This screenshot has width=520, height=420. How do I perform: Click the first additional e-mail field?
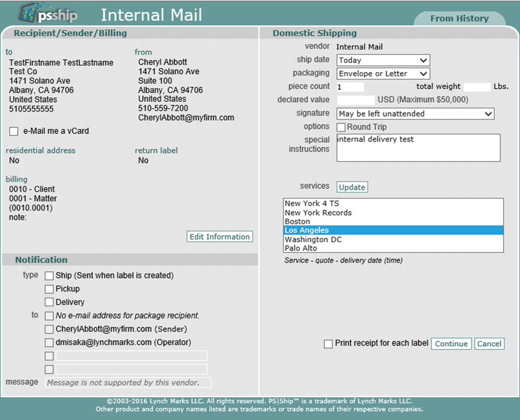click(x=131, y=356)
